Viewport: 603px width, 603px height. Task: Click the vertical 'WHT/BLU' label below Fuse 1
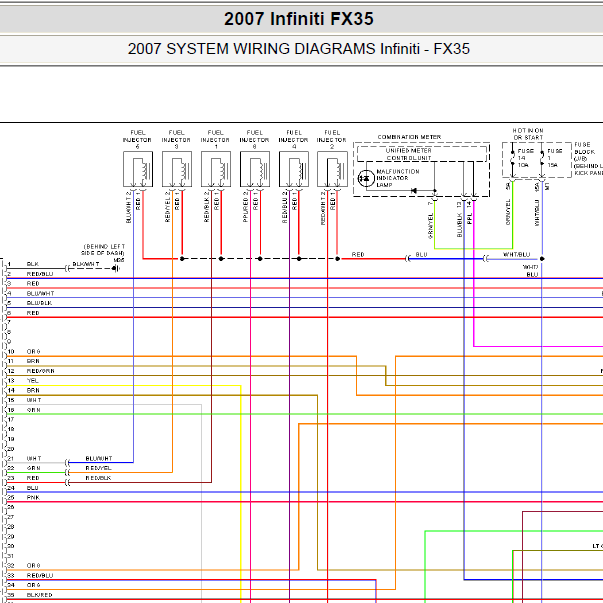pos(537,212)
